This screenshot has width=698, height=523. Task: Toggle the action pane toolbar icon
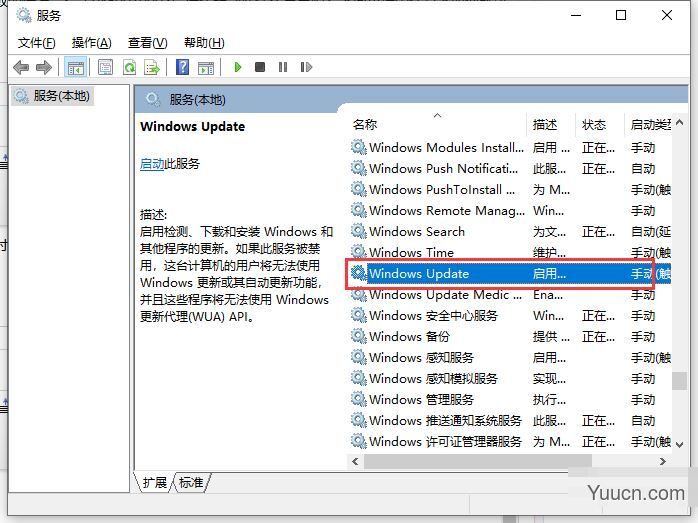(206, 67)
